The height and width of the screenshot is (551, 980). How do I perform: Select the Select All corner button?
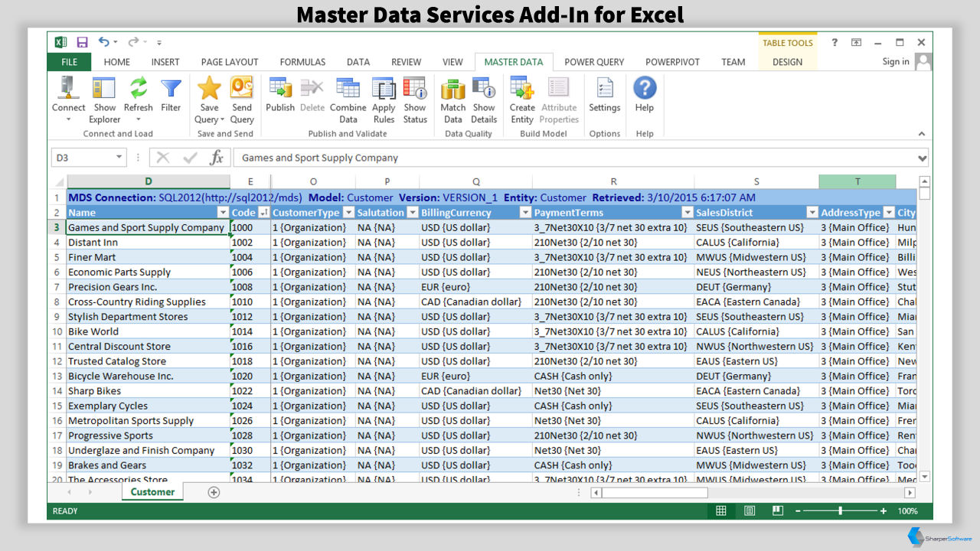(x=58, y=182)
